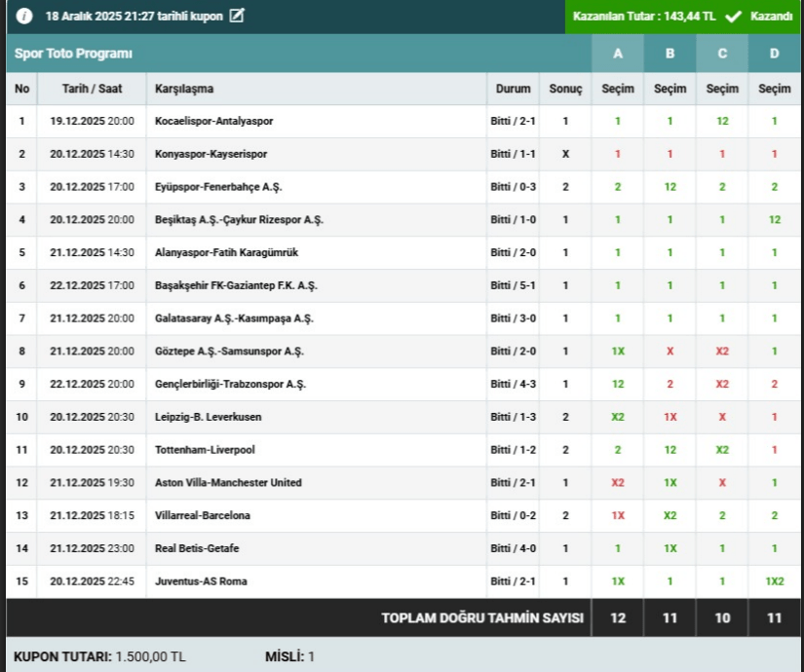
Task: Click the Kupon Tutarı 1.500,00 TL value
Action: 149,657
